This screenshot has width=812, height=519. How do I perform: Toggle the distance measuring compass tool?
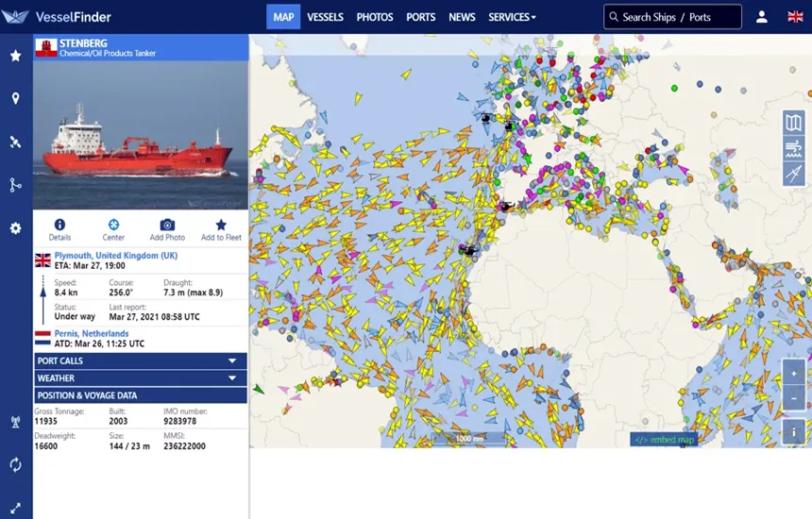click(793, 174)
